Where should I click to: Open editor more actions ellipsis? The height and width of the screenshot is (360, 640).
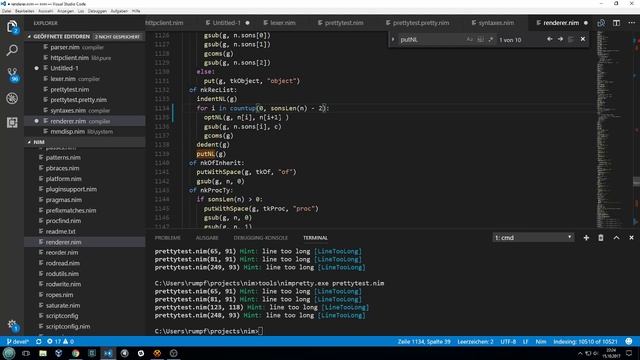pyautogui.click(x=631, y=23)
